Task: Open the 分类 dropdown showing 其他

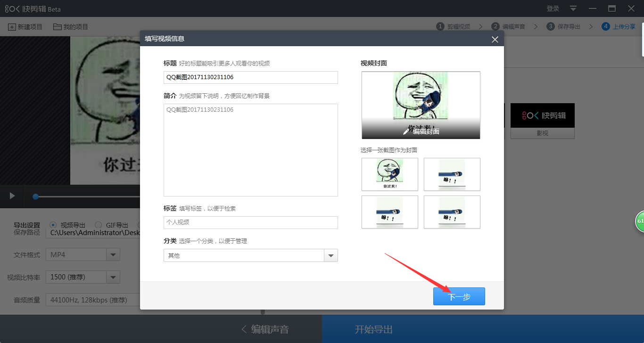Action: tap(251, 255)
